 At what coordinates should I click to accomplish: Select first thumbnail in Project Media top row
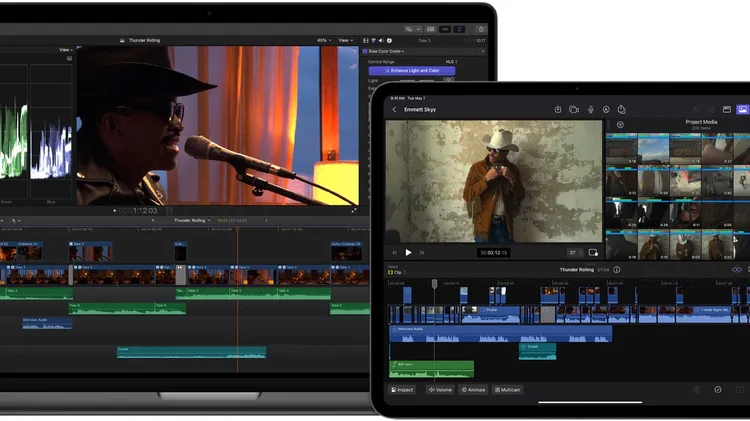621,149
